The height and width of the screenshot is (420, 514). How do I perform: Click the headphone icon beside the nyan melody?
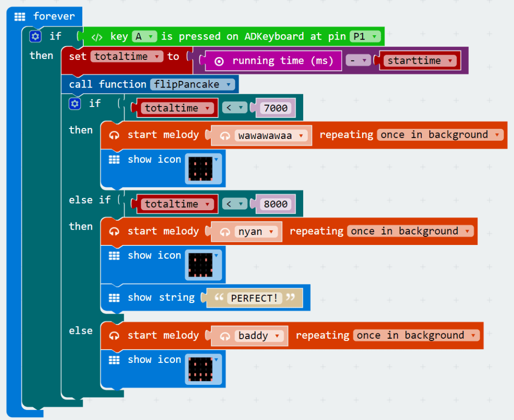(225, 232)
